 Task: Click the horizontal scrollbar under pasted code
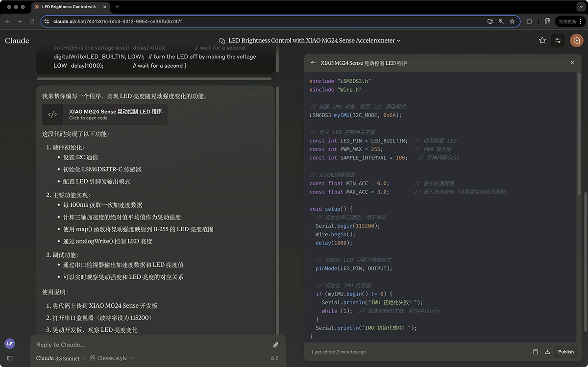154,78
